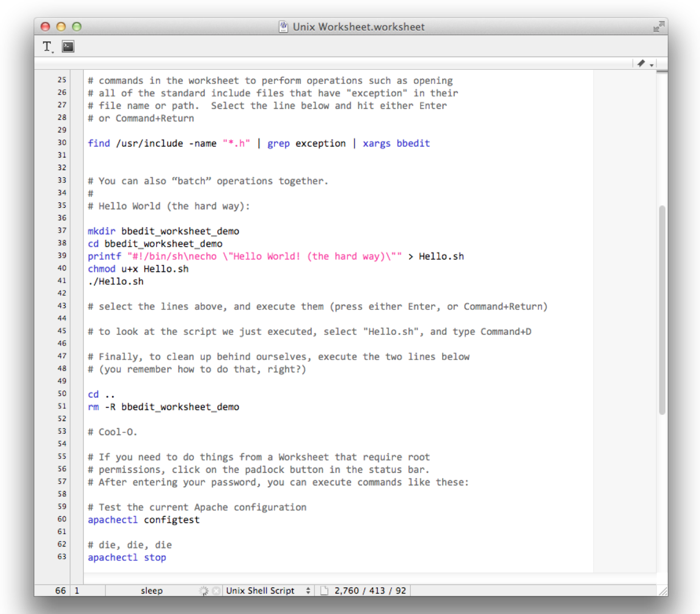
Task: Click the 2,760 / 413 / 92 document statistics
Action: tap(370, 591)
